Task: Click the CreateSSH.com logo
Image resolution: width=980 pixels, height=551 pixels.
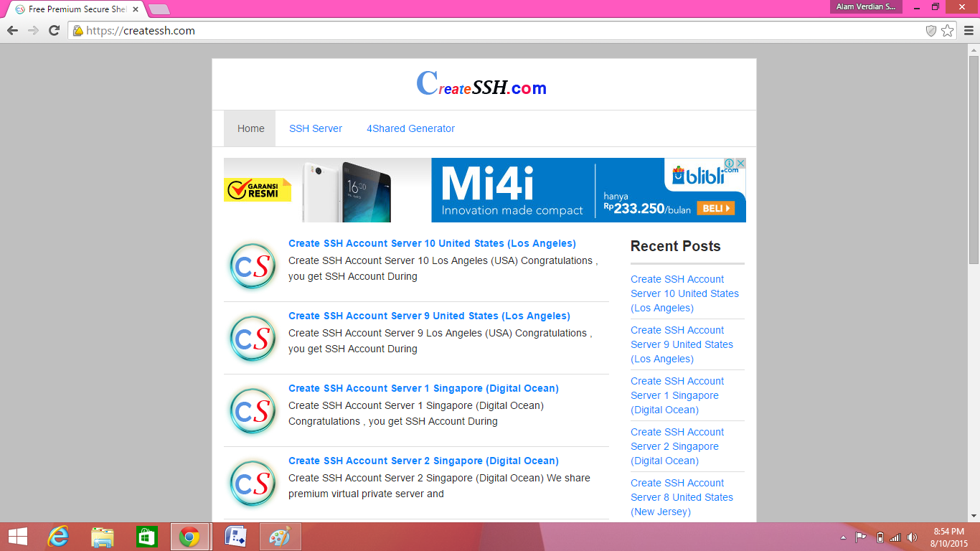Action: pos(481,85)
